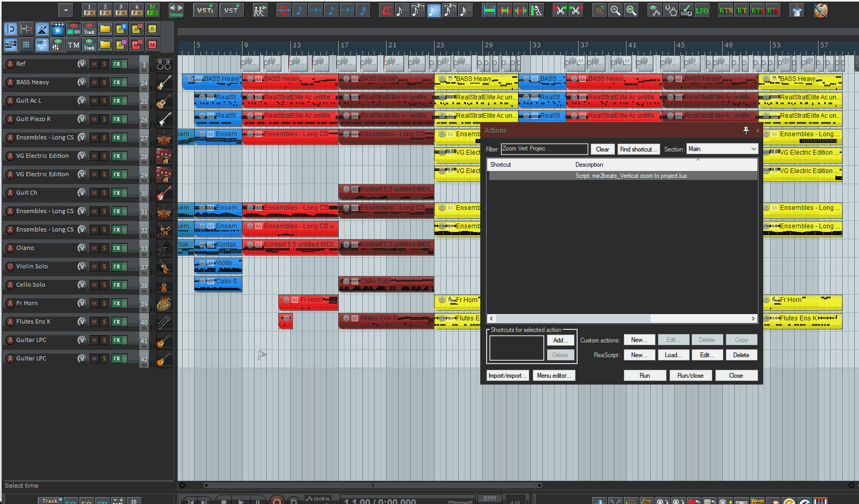Toggle FX bypass on Oiano track
The image size is (859, 504).
point(125,248)
